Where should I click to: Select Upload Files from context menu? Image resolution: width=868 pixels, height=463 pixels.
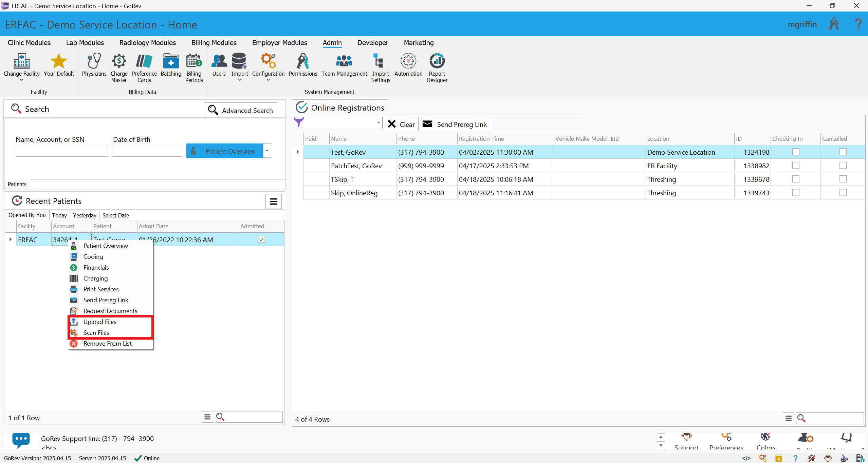(111, 322)
